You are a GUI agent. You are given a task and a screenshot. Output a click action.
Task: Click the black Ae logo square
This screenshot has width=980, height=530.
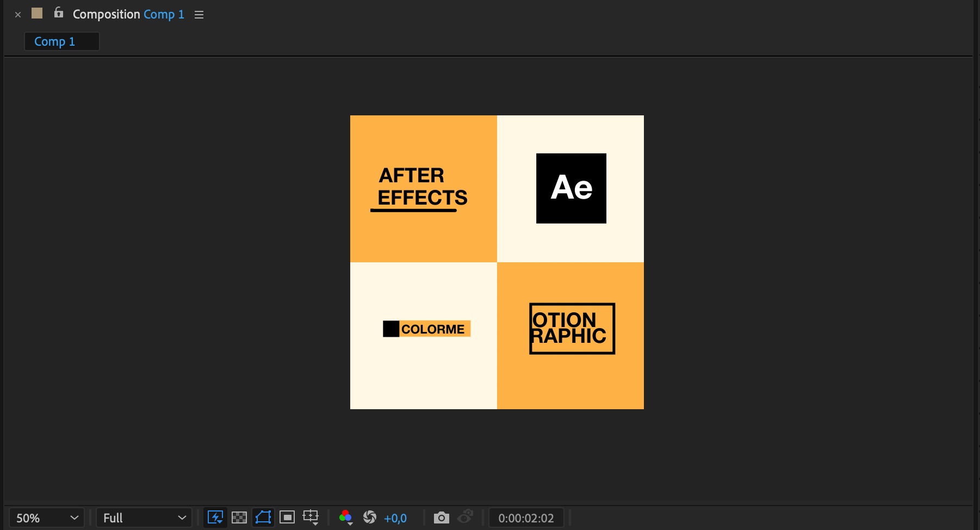[571, 188]
